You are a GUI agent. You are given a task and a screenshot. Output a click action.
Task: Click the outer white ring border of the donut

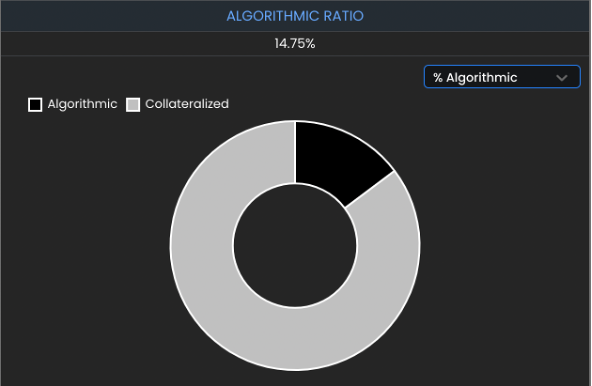pos(170,245)
